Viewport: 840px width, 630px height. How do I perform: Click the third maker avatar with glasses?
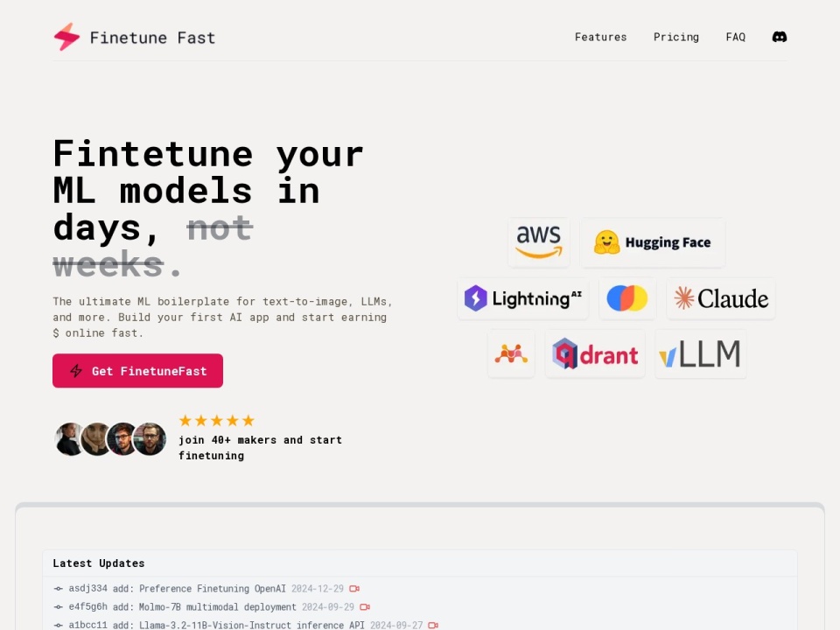coord(122,439)
